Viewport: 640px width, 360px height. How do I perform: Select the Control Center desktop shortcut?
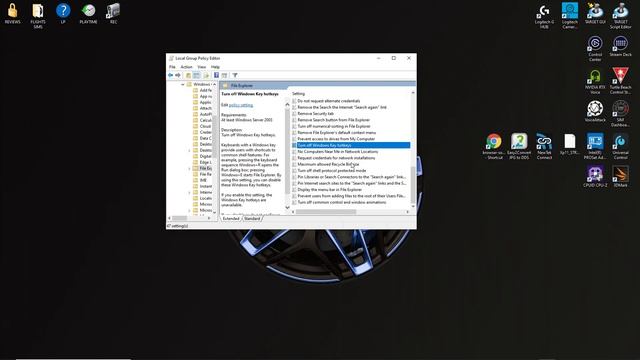tap(595, 49)
